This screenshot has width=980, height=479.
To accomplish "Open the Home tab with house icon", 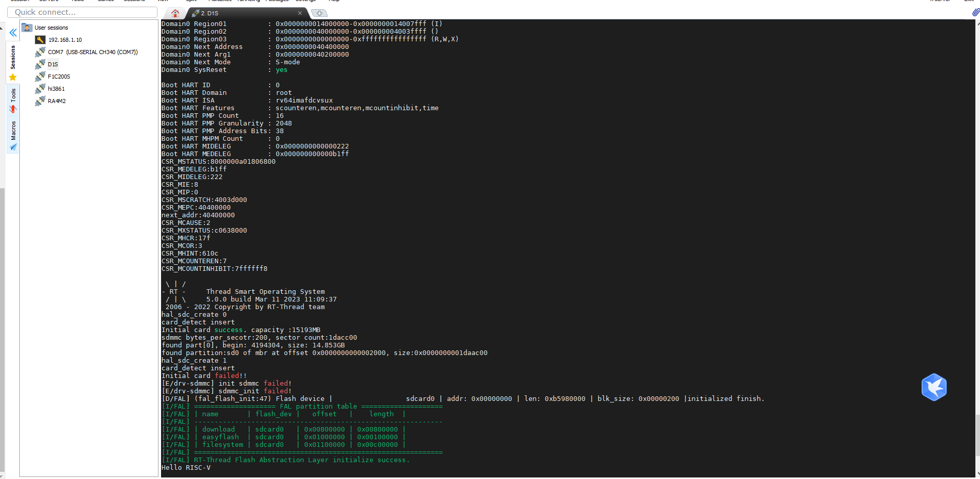I will (175, 13).
